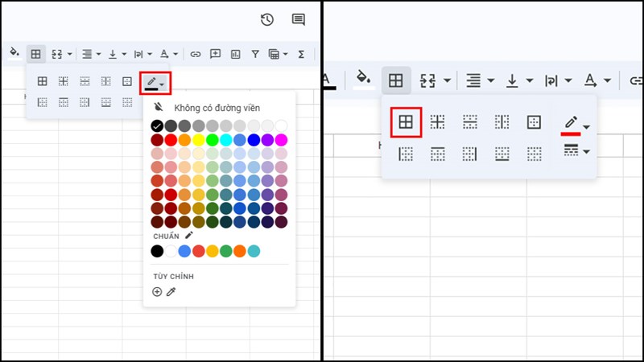Screen dimensions: 644x362
Task: Open border style dropdown in right panel
Action: (576, 151)
